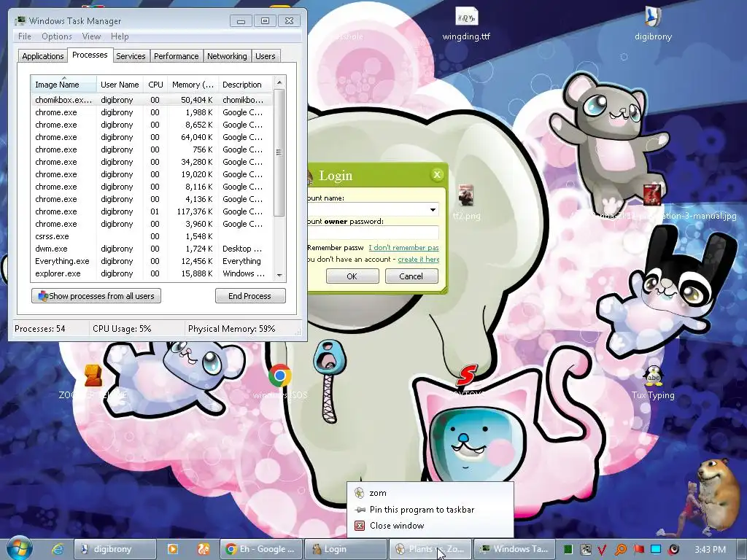
Task: Sort processes by Image Name column
Action: pos(64,85)
